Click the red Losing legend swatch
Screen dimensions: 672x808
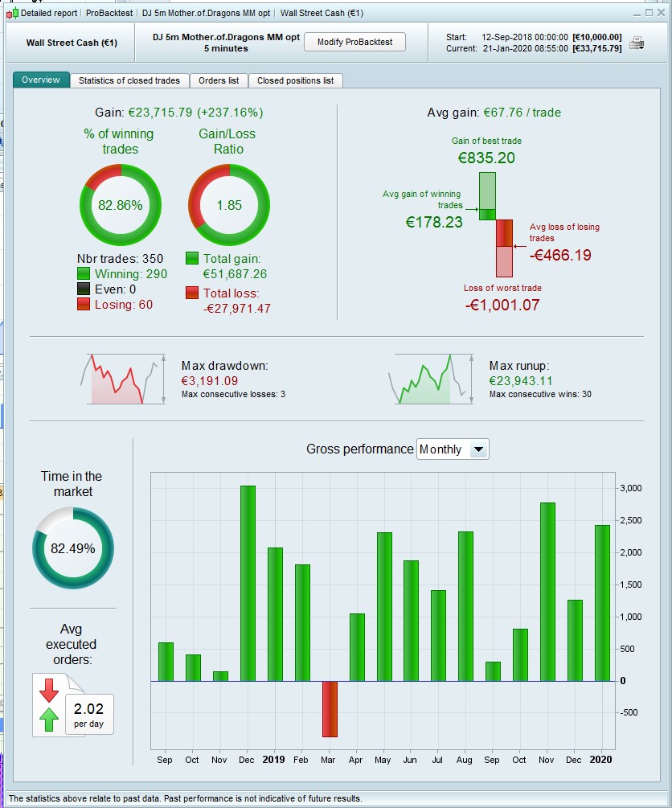84,304
